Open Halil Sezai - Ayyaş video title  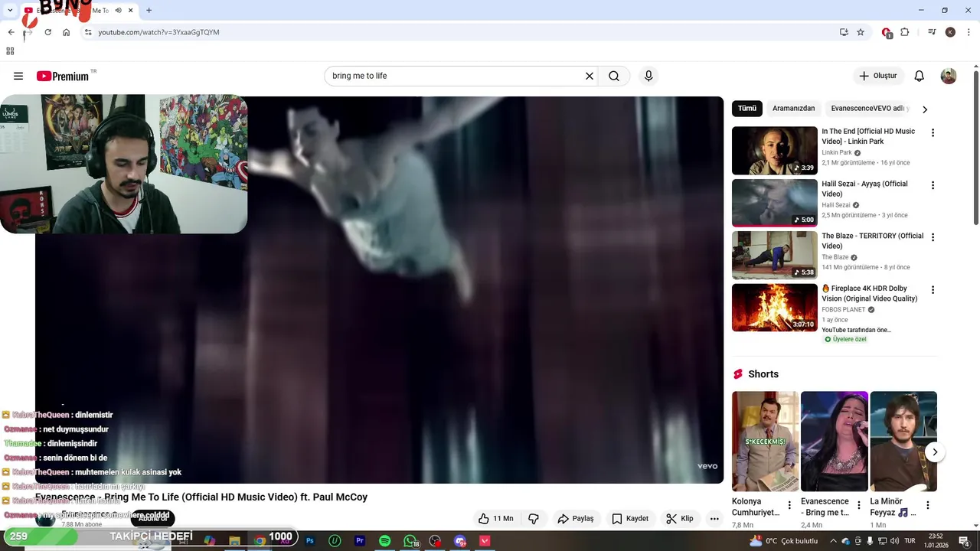point(864,189)
